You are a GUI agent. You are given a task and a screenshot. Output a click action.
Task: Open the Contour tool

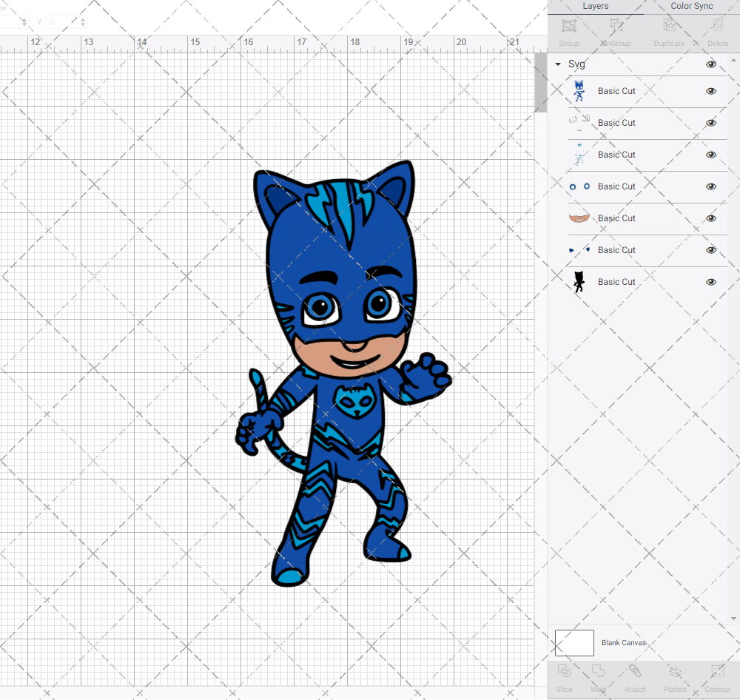[x=717, y=671]
